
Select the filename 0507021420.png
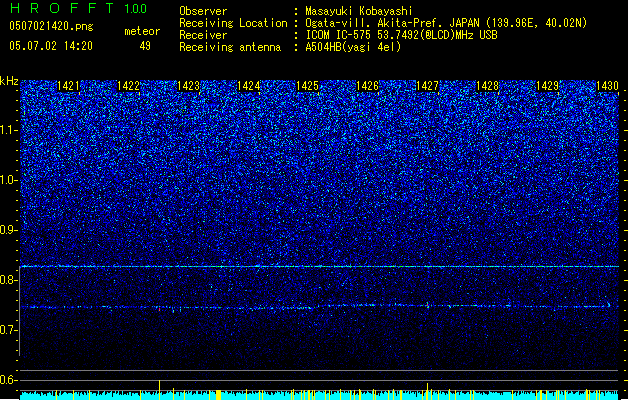click(x=51, y=26)
